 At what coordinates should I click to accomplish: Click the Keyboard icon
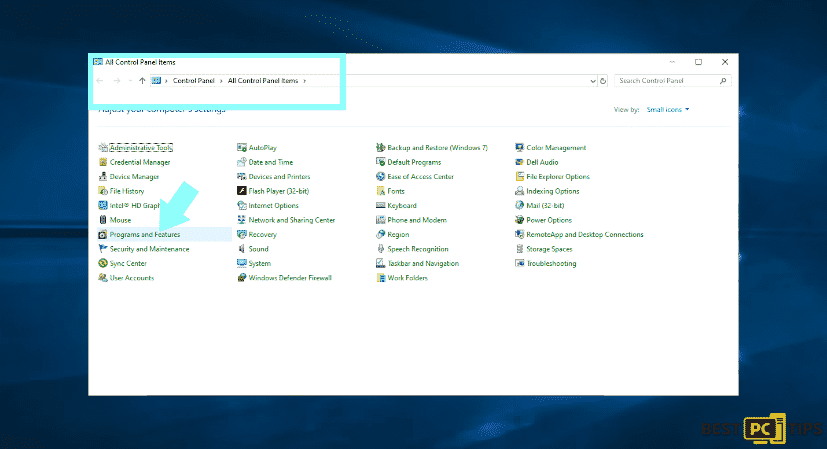380,206
